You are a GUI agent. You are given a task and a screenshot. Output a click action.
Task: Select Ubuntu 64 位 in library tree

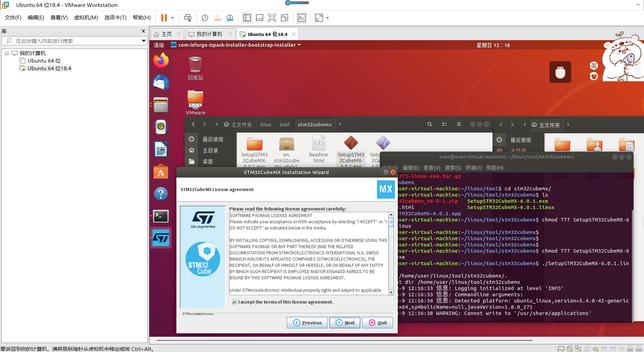pos(44,61)
